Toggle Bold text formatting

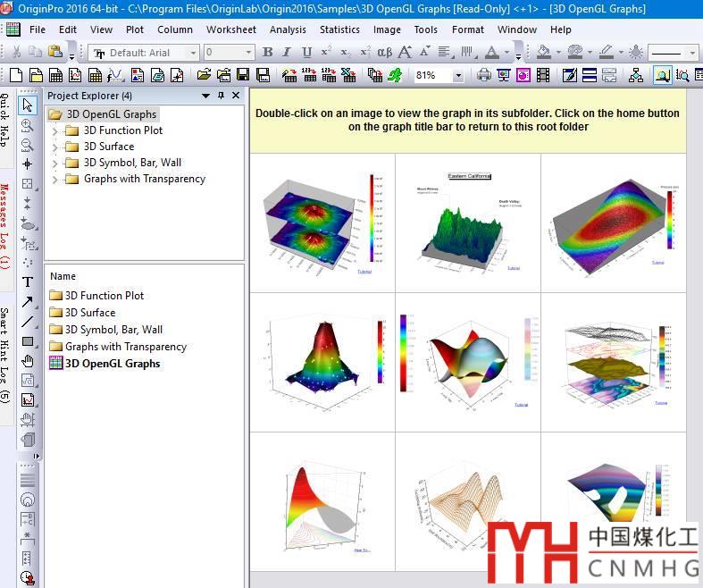pos(267,53)
